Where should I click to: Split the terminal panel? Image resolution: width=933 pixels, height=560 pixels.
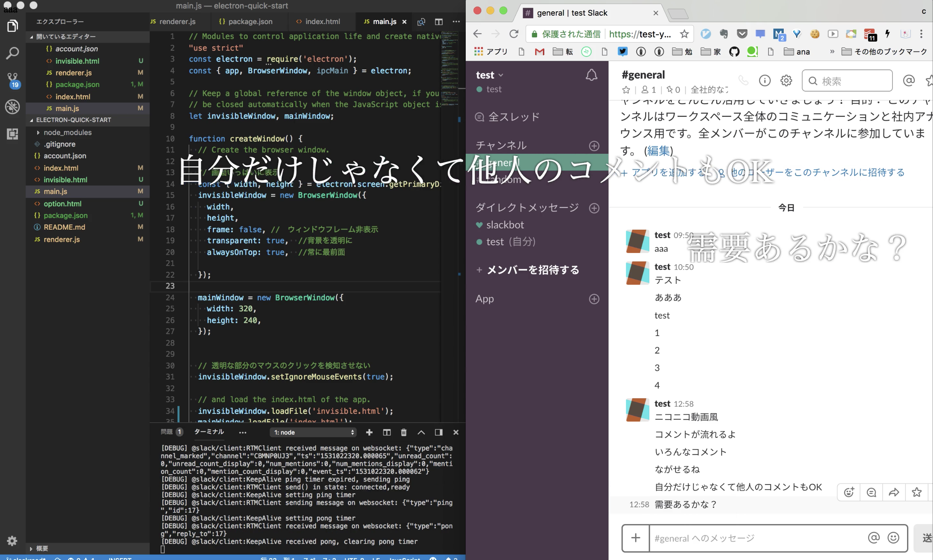(x=387, y=432)
